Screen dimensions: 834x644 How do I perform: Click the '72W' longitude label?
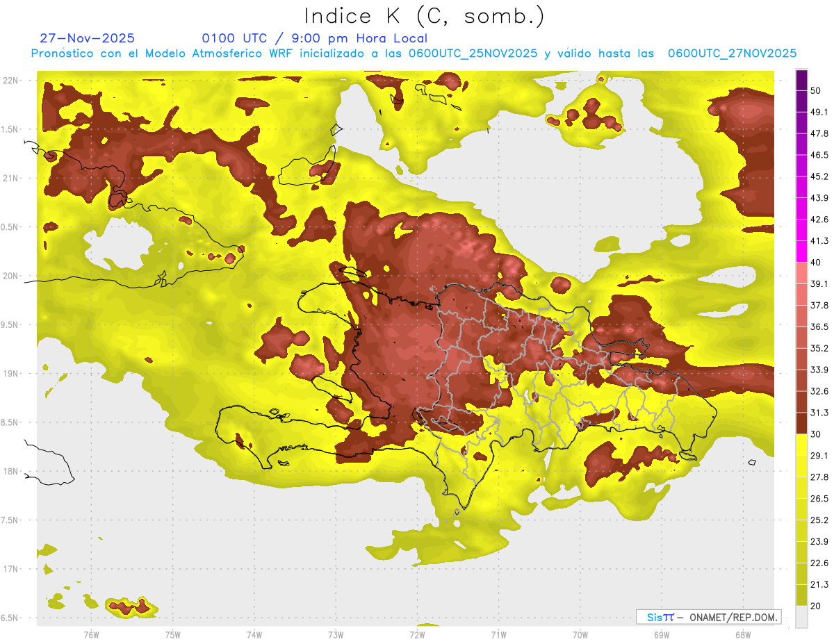[417, 635]
